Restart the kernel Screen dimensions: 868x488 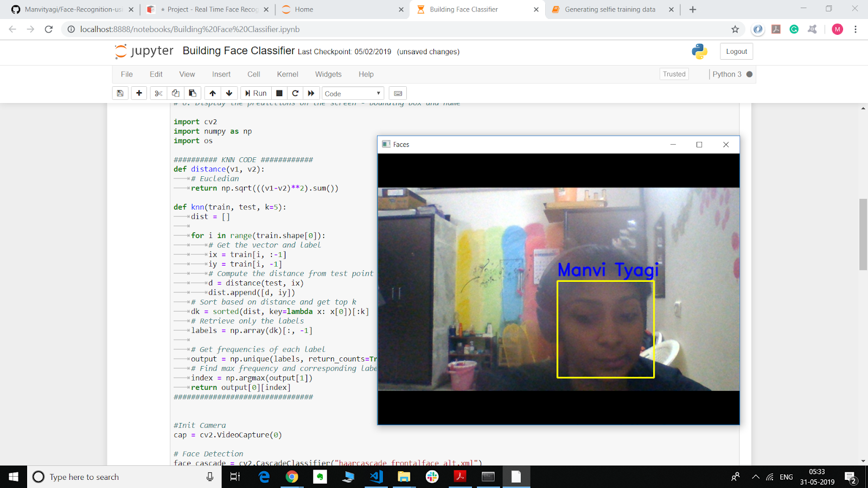coord(295,93)
